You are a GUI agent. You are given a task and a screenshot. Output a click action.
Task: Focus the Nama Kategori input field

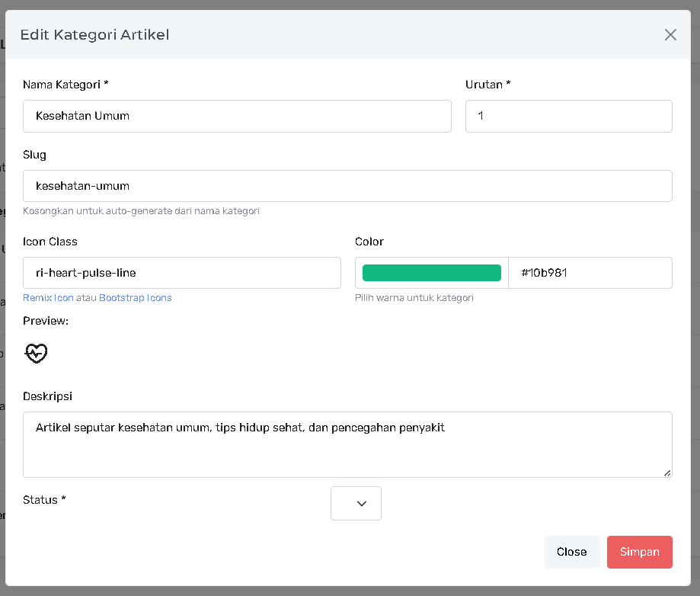(x=237, y=116)
